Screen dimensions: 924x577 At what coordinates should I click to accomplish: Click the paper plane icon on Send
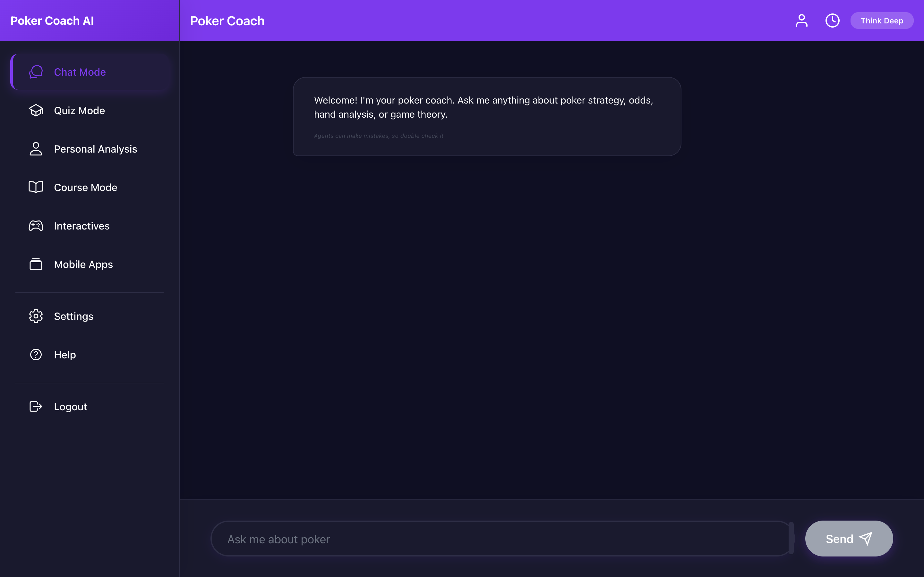866,539
